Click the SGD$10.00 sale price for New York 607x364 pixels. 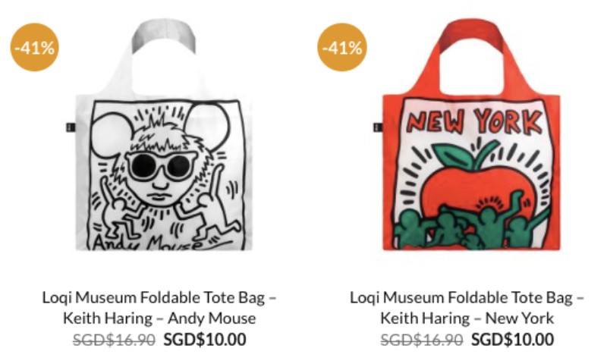[x=512, y=340]
